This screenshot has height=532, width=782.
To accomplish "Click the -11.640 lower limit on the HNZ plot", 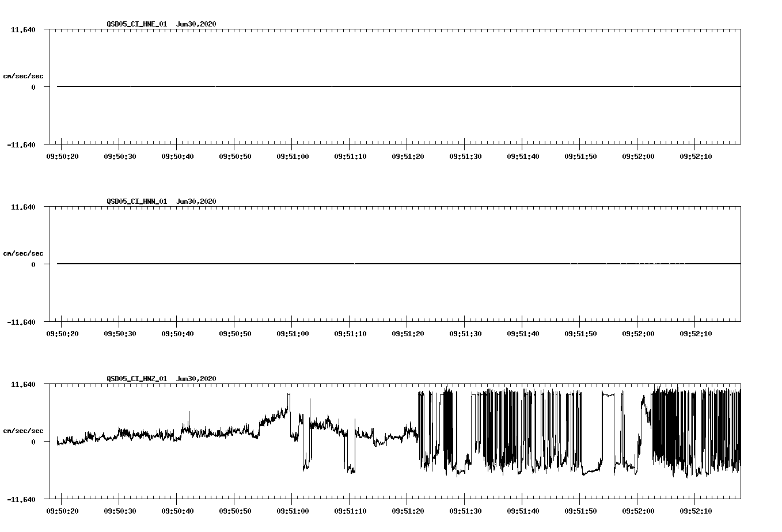I will point(21,499).
